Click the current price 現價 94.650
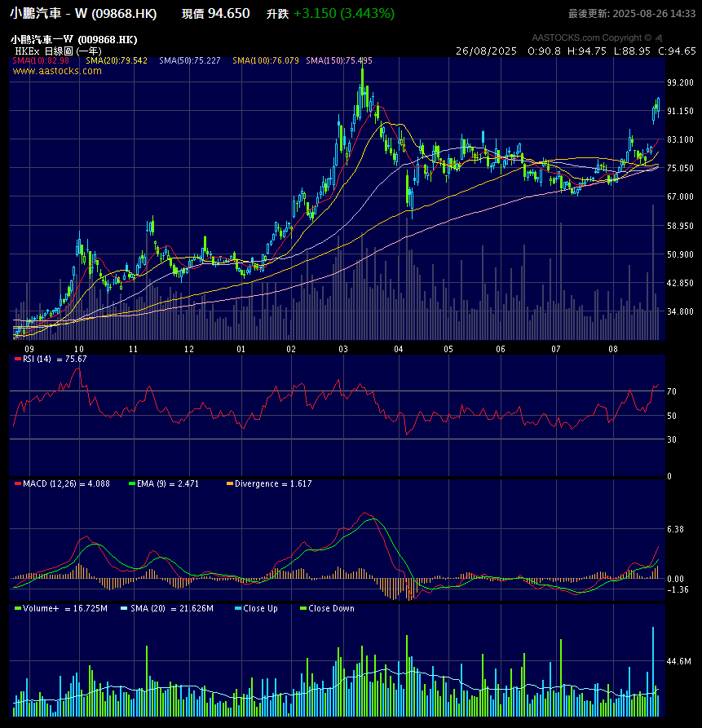Viewport: 702px width, 728px height. point(216,14)
